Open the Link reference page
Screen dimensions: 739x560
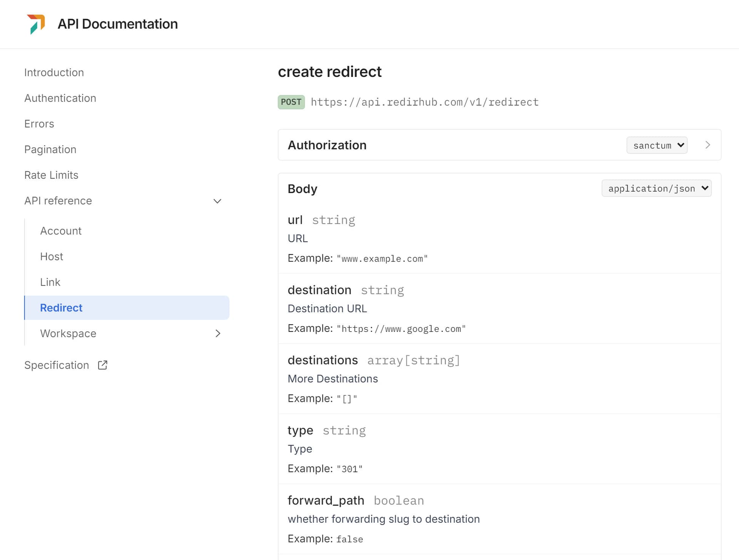[50, 282]
